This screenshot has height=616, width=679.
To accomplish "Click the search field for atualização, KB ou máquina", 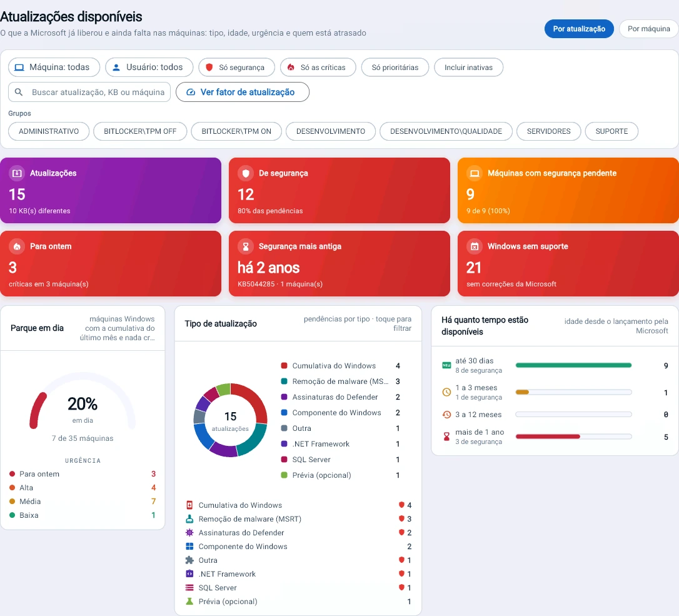I will coord(89,93).
